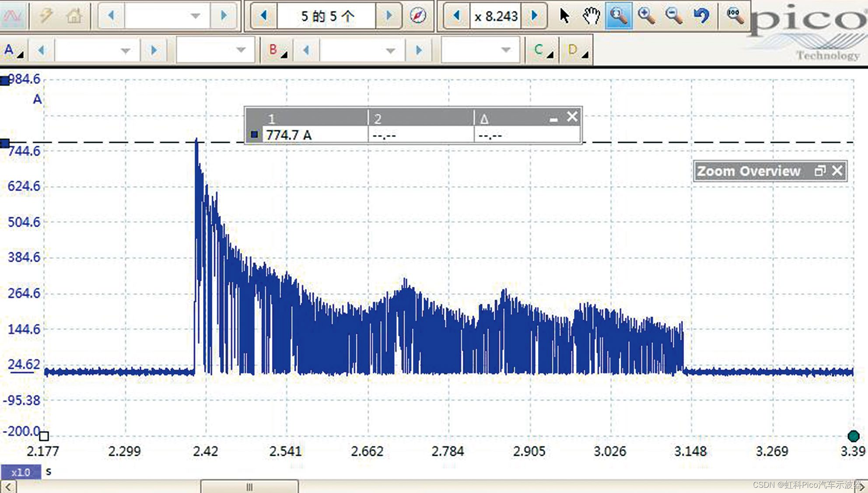
Task: Close the Zoom Overview panel
Action: tap(837, 171)
